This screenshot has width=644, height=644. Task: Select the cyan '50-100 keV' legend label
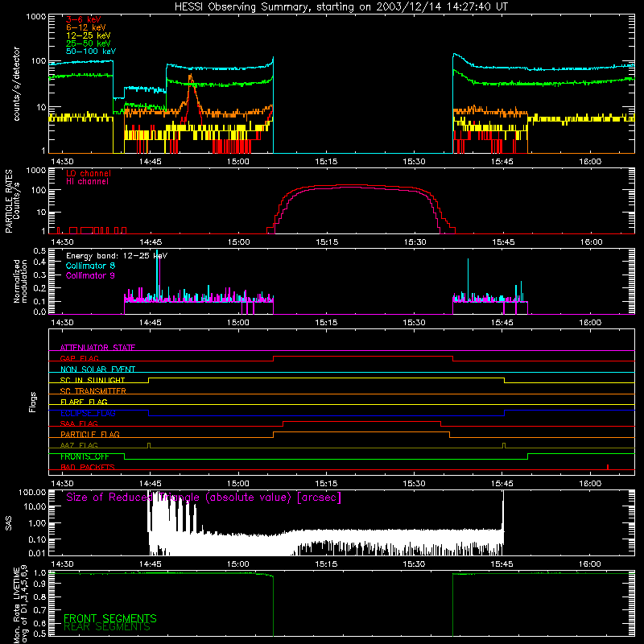click(91, 52)
